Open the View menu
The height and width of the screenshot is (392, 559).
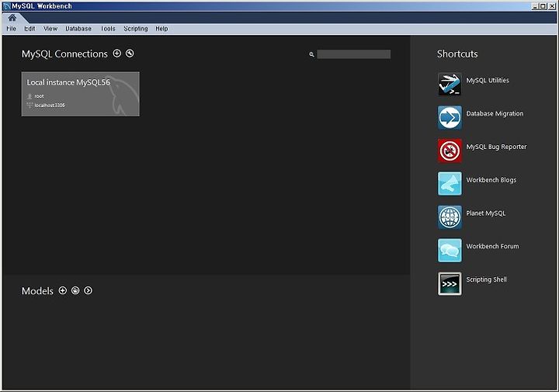(50, 29)
